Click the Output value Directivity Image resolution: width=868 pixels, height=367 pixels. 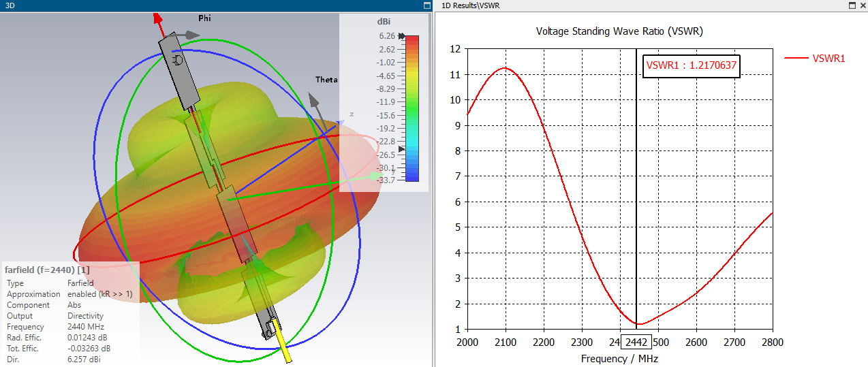[85, 316]
